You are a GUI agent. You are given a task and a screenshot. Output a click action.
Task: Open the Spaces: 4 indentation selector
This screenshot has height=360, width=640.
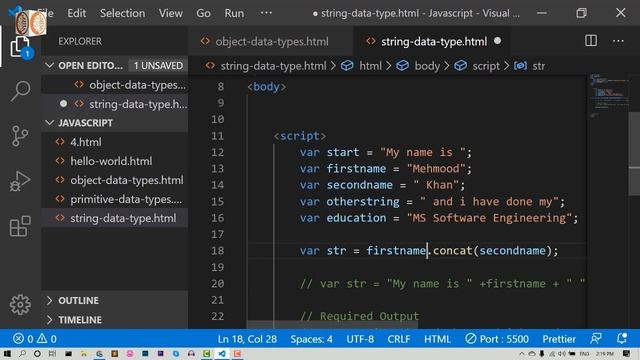pyautogui.click(x=311, y=339)
